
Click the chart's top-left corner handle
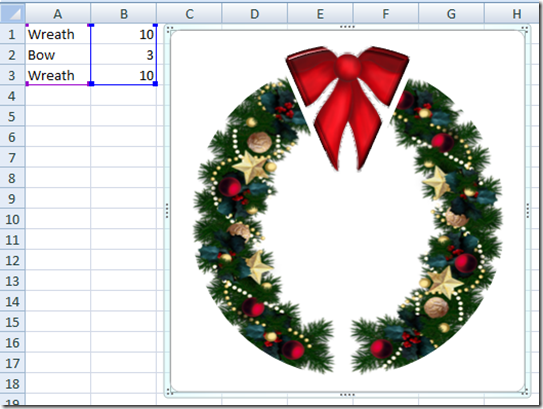click(169, 30)
